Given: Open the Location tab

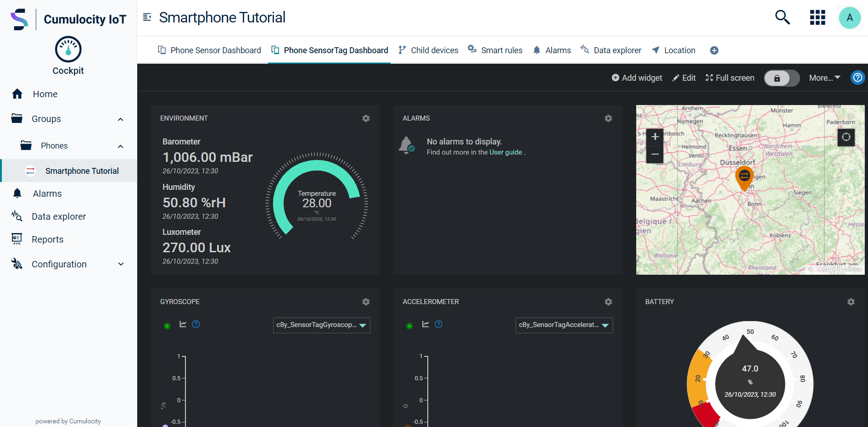Looking at the screenshot, I should pyautogui.click(x=673, y=50).
